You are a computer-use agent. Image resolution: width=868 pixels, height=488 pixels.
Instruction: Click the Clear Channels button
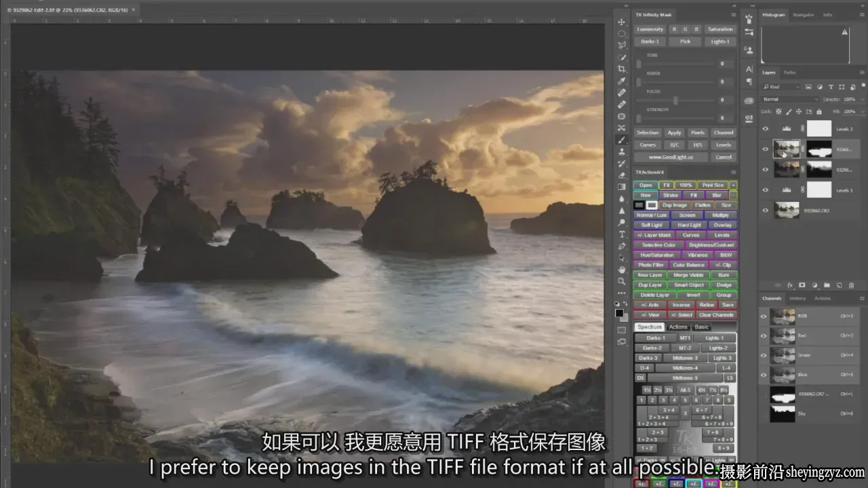pyautogui.click(x=716, y=314)
